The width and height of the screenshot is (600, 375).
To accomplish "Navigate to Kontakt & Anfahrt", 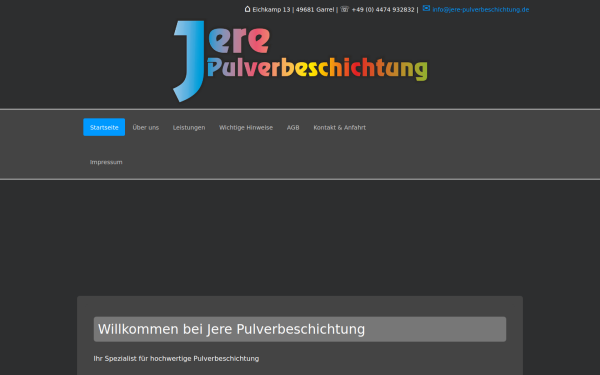I will pyautogui.click(x=339, y=127).
